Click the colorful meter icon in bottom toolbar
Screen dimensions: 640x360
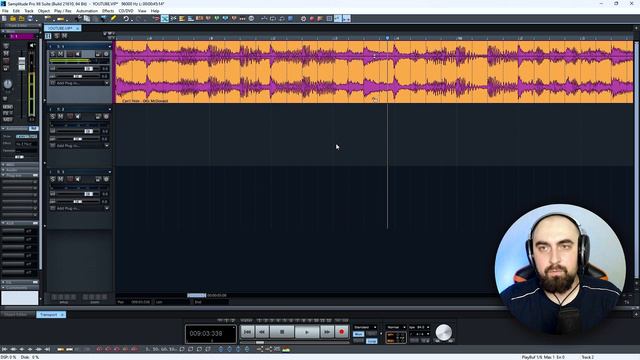tap(286, 349)
